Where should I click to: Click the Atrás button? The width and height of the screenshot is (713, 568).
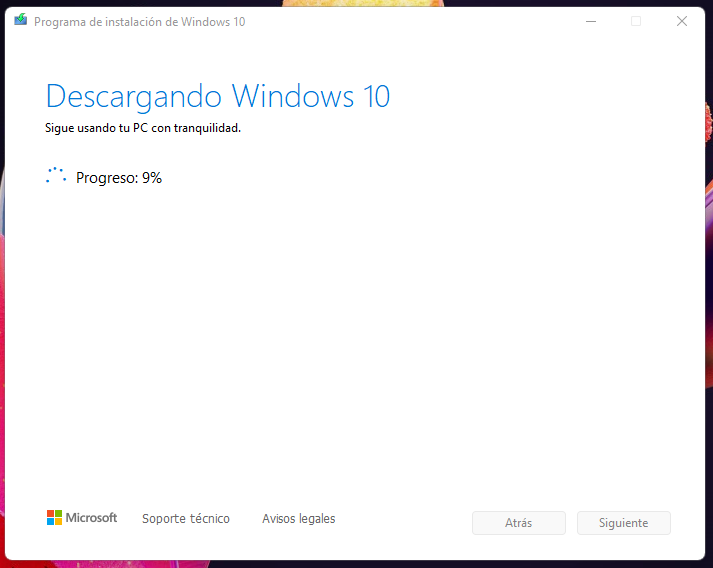pyautogui.click(x=519, y=523)
